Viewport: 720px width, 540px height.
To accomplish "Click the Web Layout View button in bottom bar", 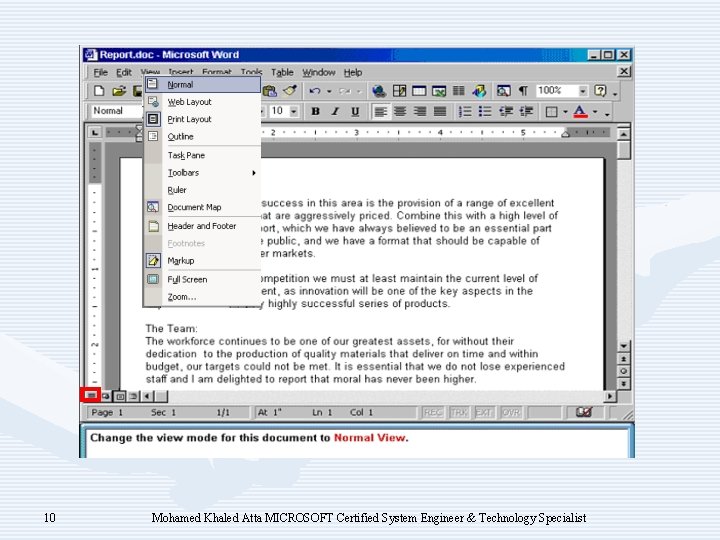I will coord(106,395).
